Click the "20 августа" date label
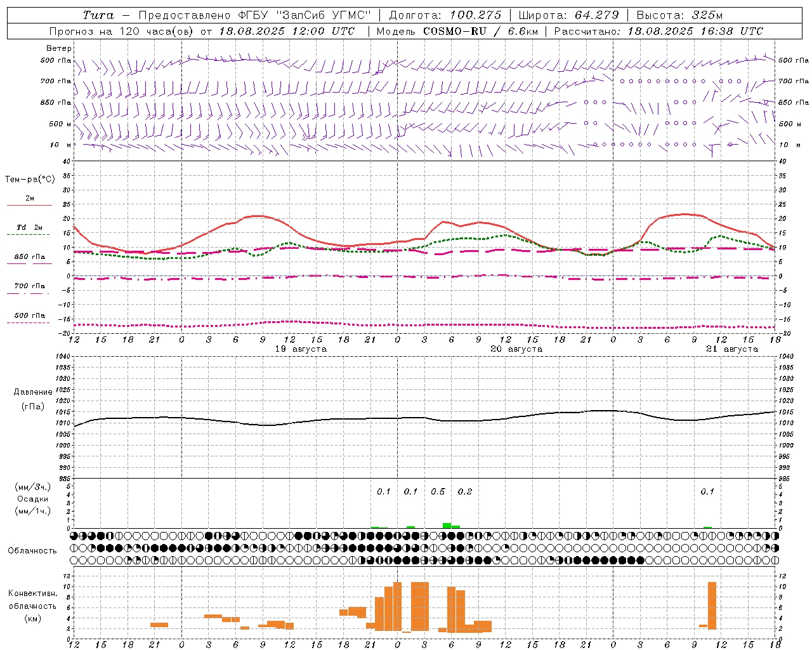The width and height of the screenshot is (812, 650). (516, 349)
